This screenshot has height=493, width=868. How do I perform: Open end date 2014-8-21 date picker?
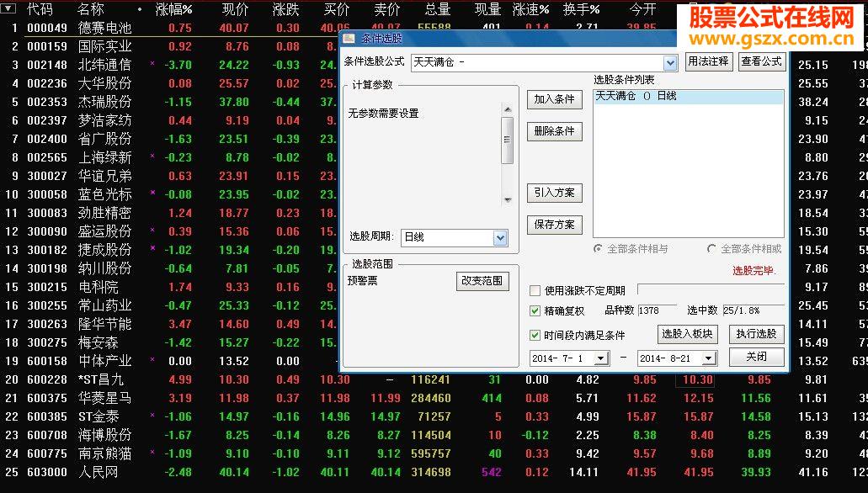coord(709,358)
